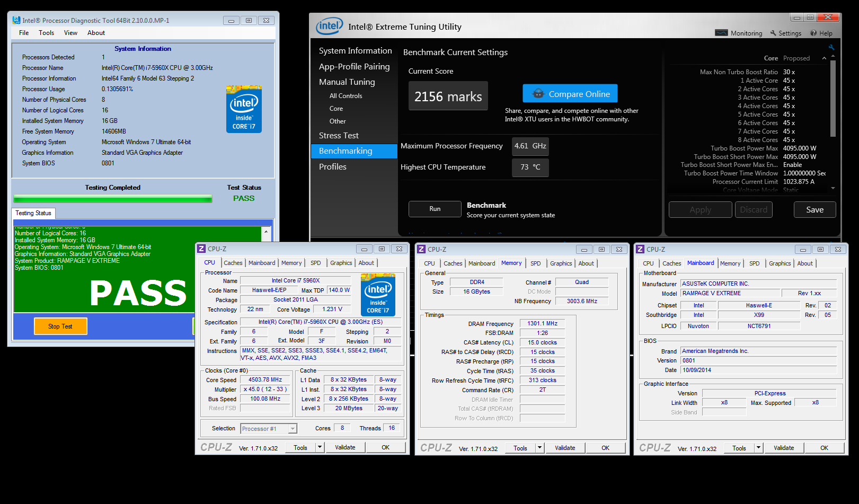The width and height of the screenshot is (859, 504).
Task: Click the CPU-Z title icon of Memory window
Action: pyautogui.click(x=421, y=249)
